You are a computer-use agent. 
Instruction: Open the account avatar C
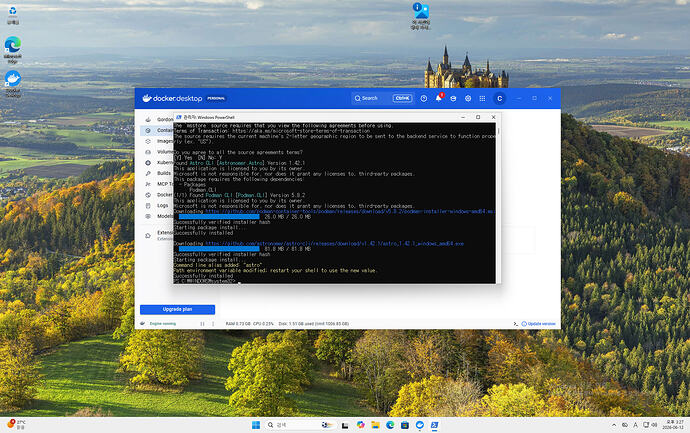tap(499, 99)
